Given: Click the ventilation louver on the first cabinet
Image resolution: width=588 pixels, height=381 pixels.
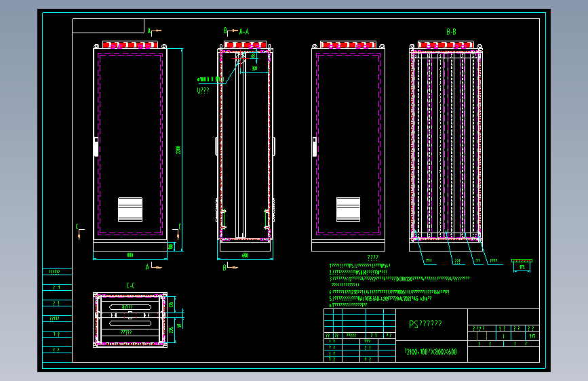Looking at the screenshot, I should pos(130,209).
